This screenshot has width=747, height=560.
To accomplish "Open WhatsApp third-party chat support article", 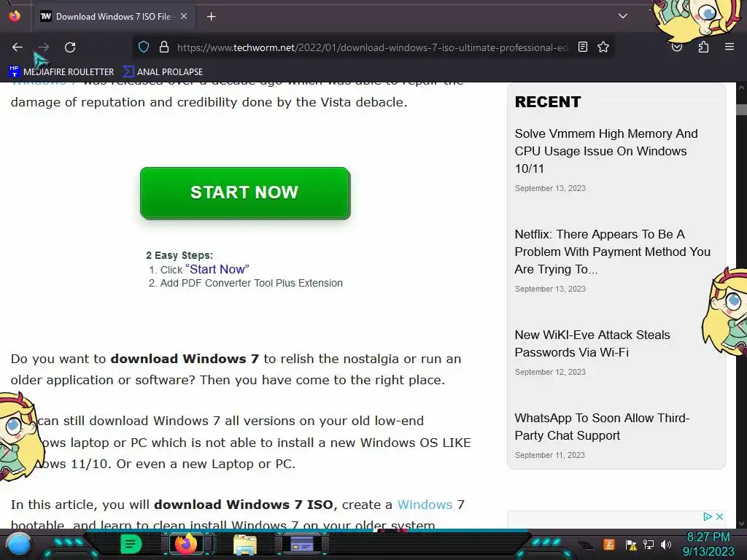I will click(602, 427).
